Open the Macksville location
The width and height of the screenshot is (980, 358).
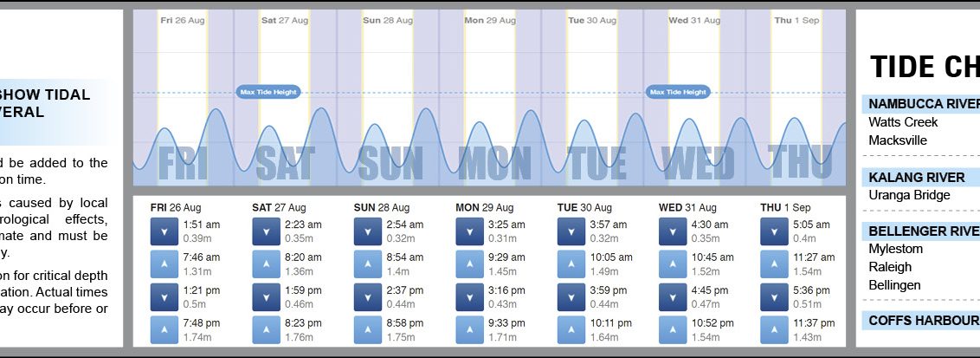coord(898,140)
